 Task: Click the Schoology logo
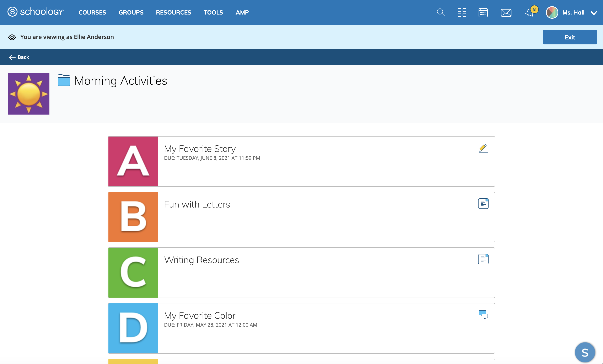click(x=36, y=12)
